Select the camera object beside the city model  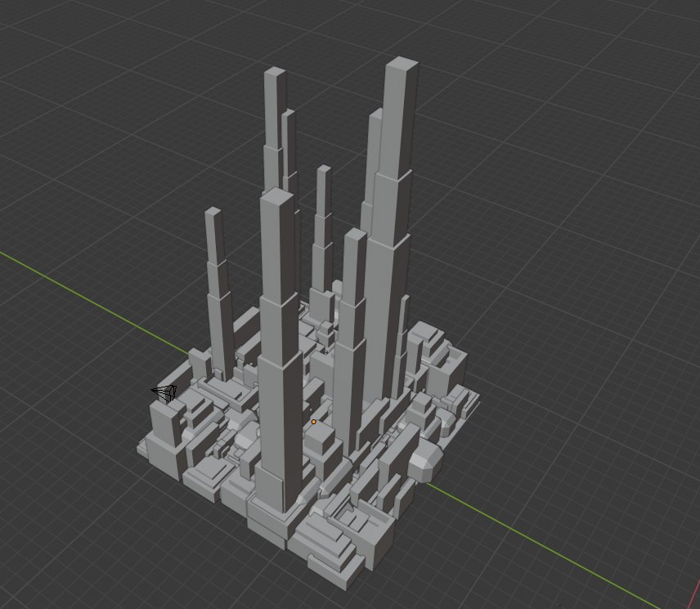coord(164,393)
